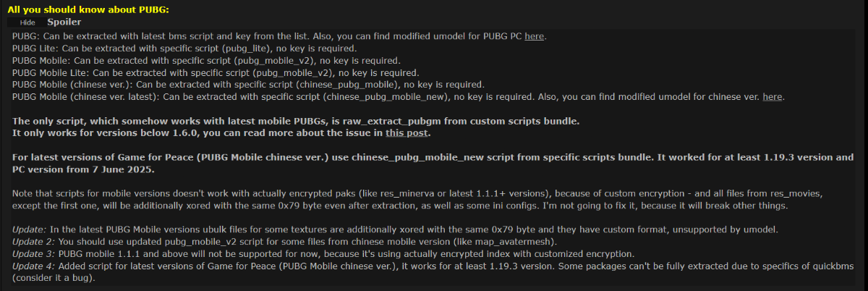This screenshot has width=868, height=291.
Task: Click the bold 'Spoiler' label
Action: [x=64, y=22]
